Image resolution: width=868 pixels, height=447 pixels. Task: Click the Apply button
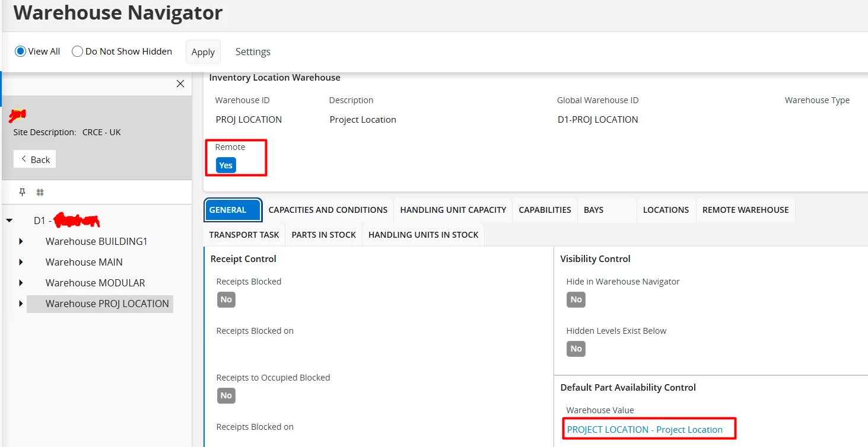coord(203,52)
